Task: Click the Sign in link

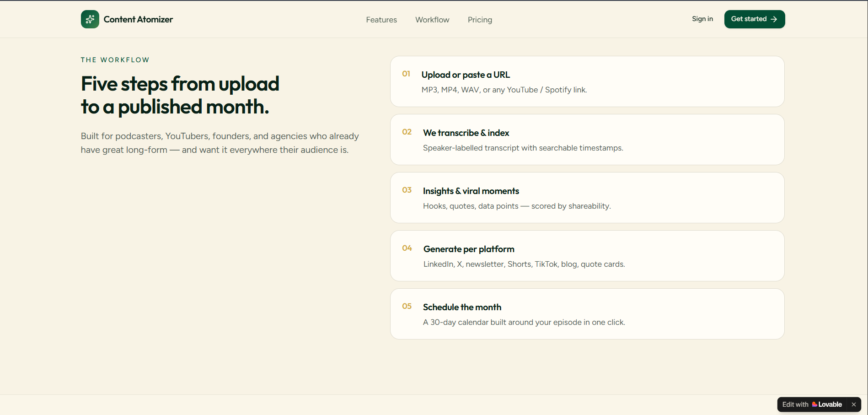Action: tap(702, 19)
